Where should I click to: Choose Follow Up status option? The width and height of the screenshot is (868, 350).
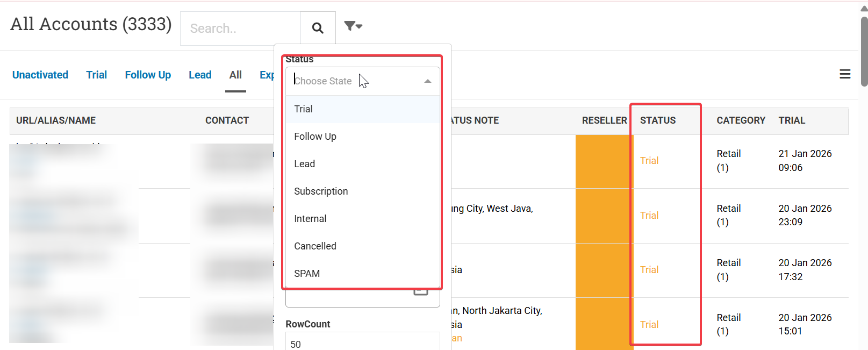coord(315,137)
